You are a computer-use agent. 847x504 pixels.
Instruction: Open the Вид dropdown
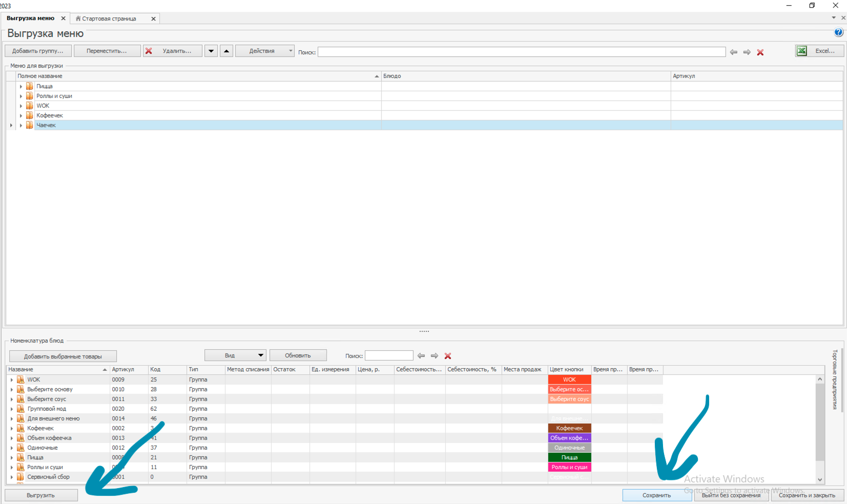[235, 355]
